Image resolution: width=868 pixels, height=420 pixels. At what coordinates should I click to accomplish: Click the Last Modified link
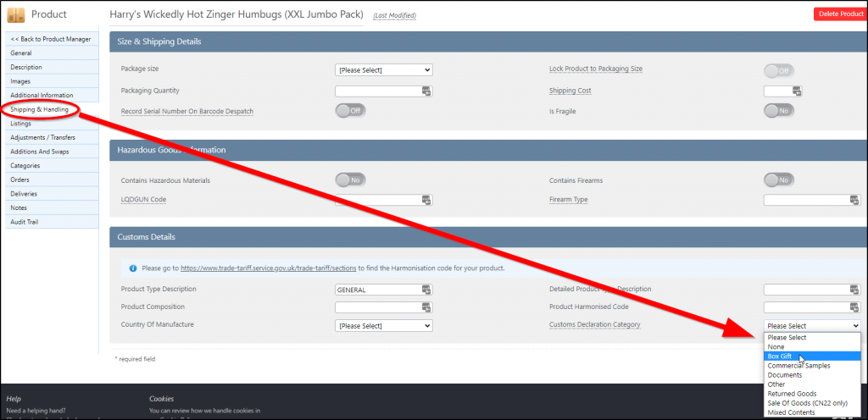point(394,15)
